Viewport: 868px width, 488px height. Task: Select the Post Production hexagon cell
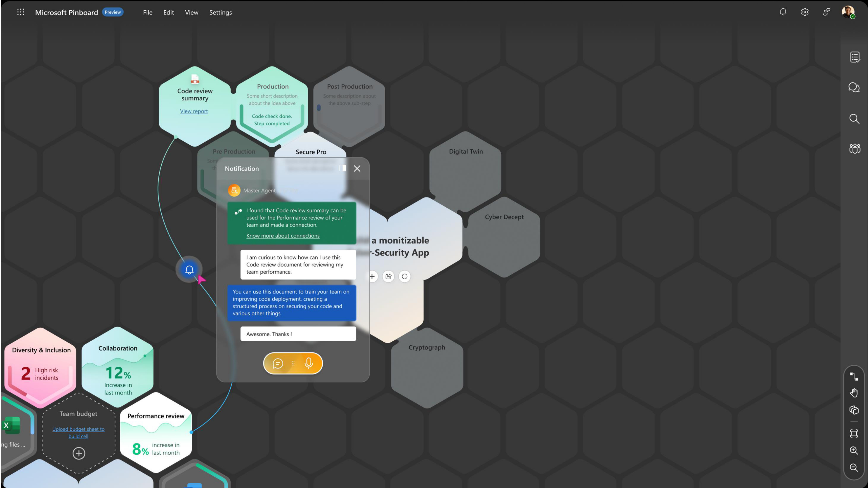(x=349, y=106)
